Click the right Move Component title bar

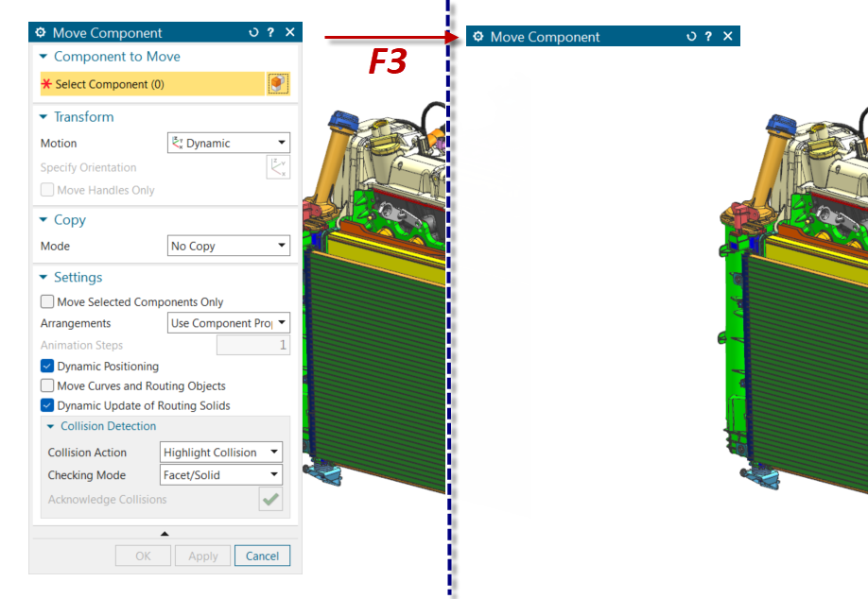603,37
